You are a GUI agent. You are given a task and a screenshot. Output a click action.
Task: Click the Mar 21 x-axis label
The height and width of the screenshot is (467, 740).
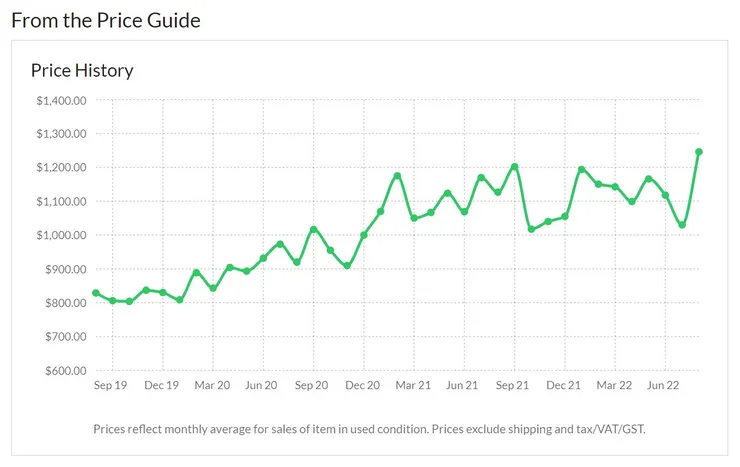tap(412, 385)
